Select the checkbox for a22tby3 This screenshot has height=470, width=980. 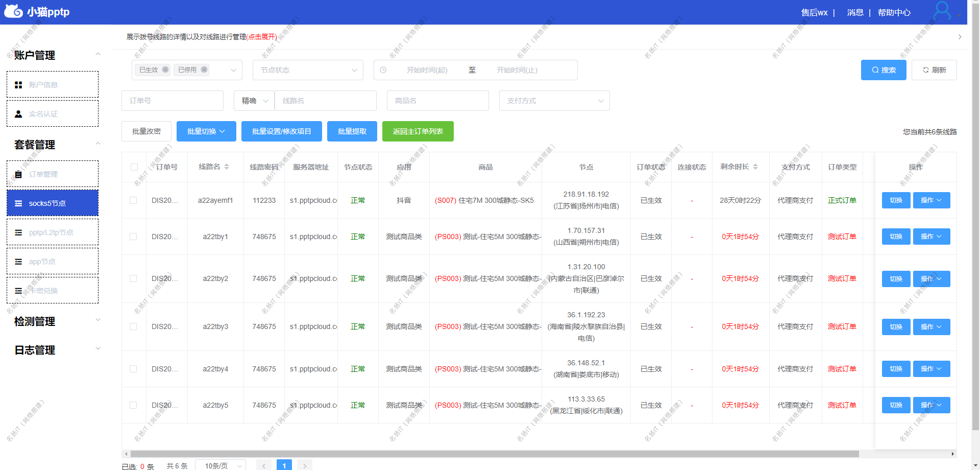[133, 326]
